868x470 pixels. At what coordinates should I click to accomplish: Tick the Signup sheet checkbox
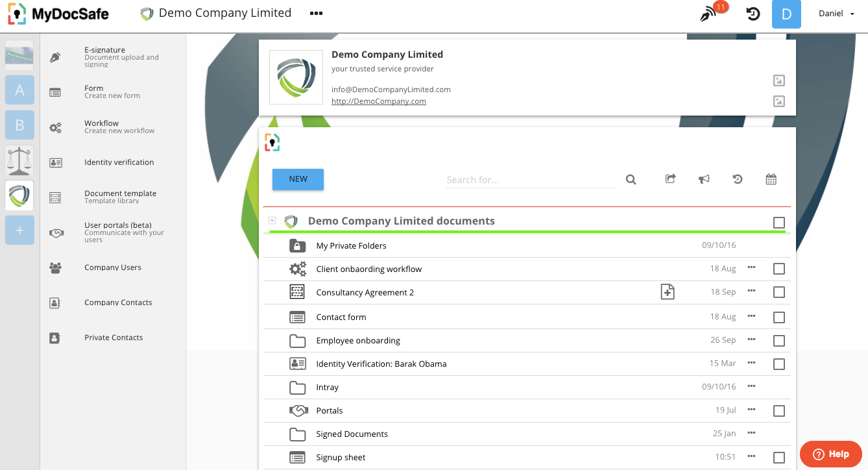pyautogui.click(x=779, y=458)
